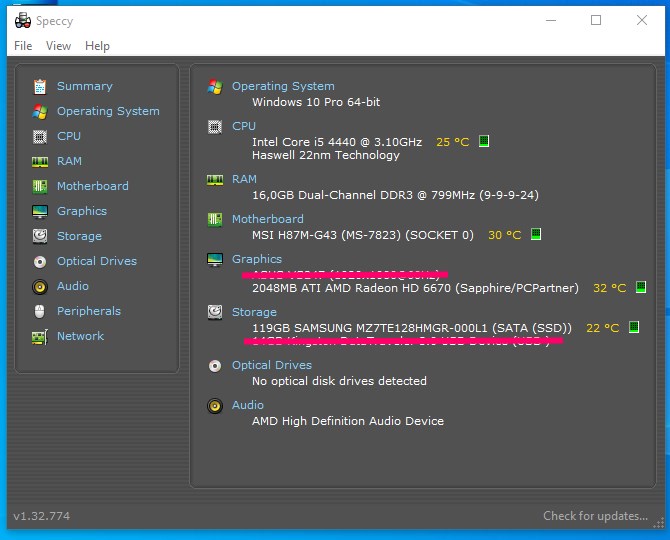Select Optical Drives in the sidebar
670x540 pixels.
point(97,261)
